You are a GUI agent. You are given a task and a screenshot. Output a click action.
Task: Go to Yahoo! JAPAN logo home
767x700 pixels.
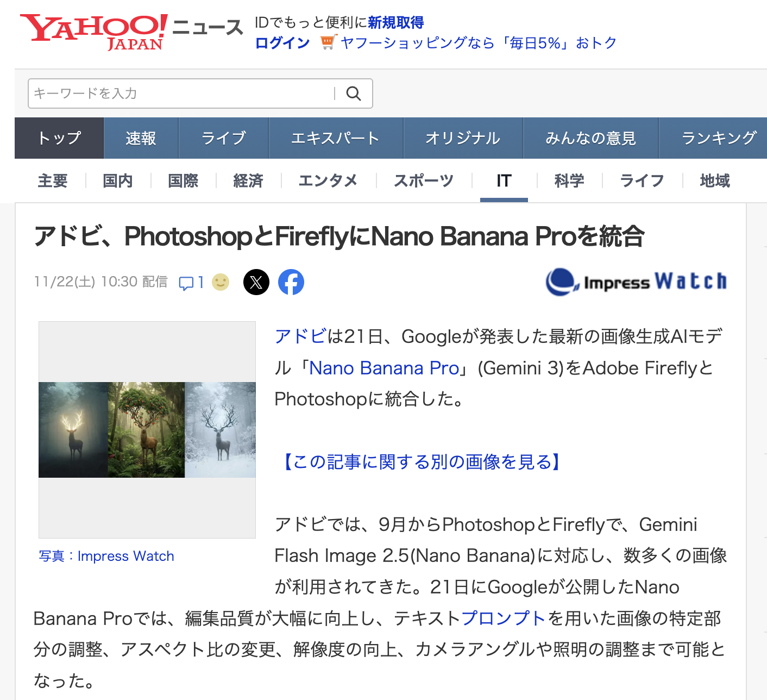pos(93,32)
